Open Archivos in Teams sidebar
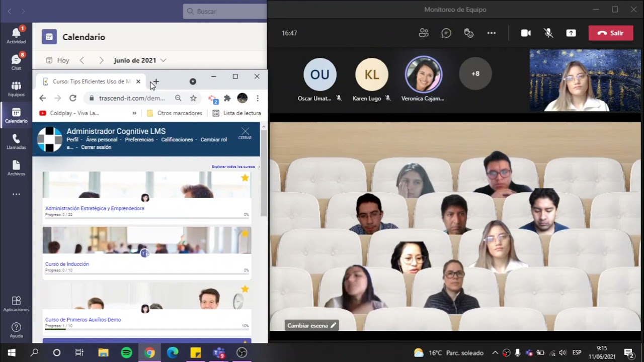This screenshot has height=362, width=644. (16, 167)
